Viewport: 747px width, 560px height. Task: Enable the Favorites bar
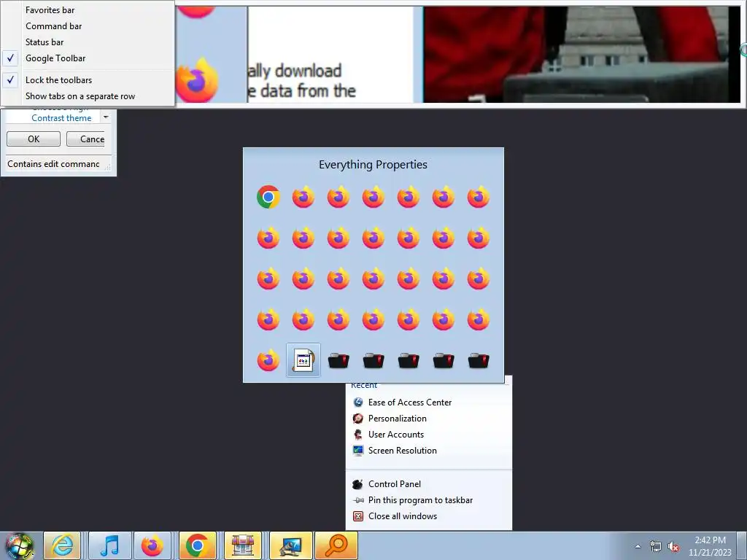tap(88, 10)
